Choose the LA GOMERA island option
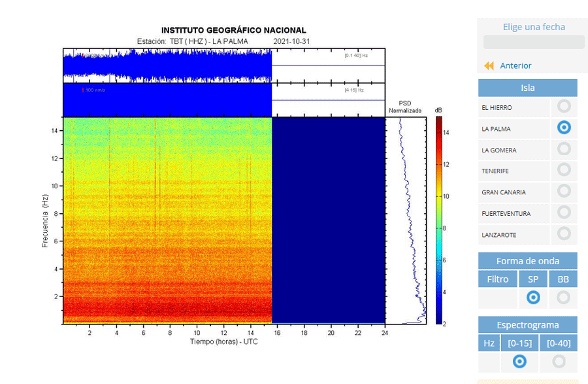 [x=564, y=148]
